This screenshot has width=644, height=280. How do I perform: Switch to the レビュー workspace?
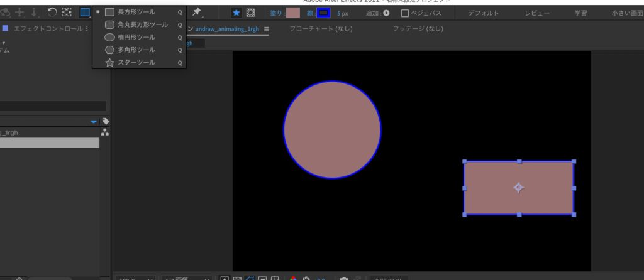click(536, 13)
